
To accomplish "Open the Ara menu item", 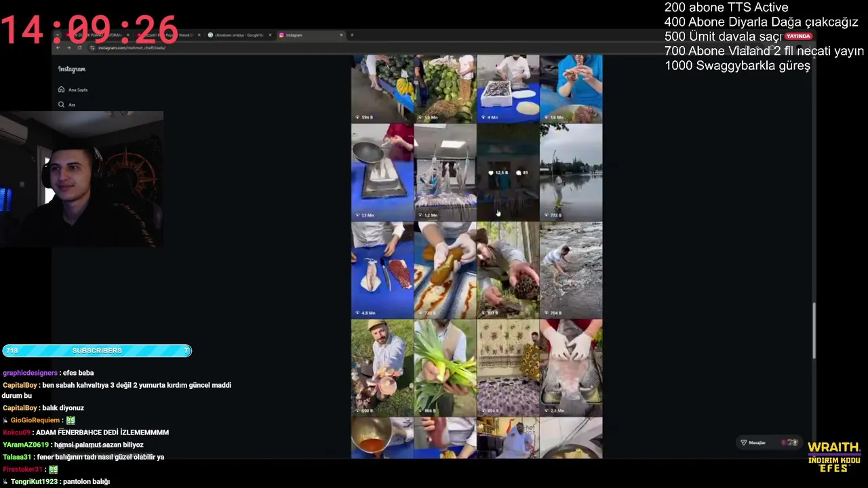I will [67, 104].
